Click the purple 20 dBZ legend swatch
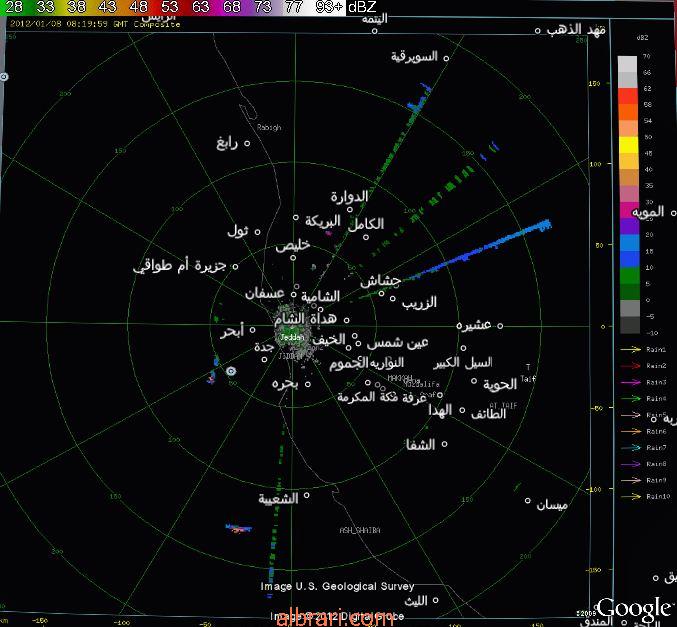Image resolution: width=677 pixels, height=627 pixels. (630, 227)
